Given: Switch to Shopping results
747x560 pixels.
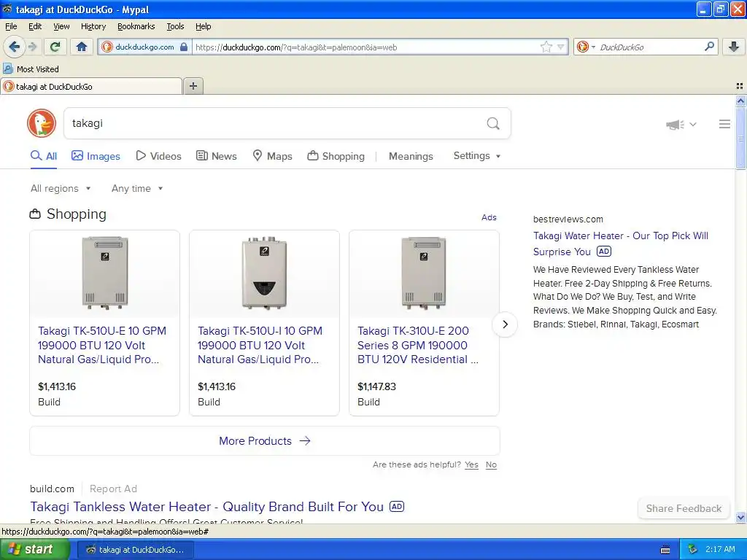Looking at the screenshot, I should (x=336, y=156).
